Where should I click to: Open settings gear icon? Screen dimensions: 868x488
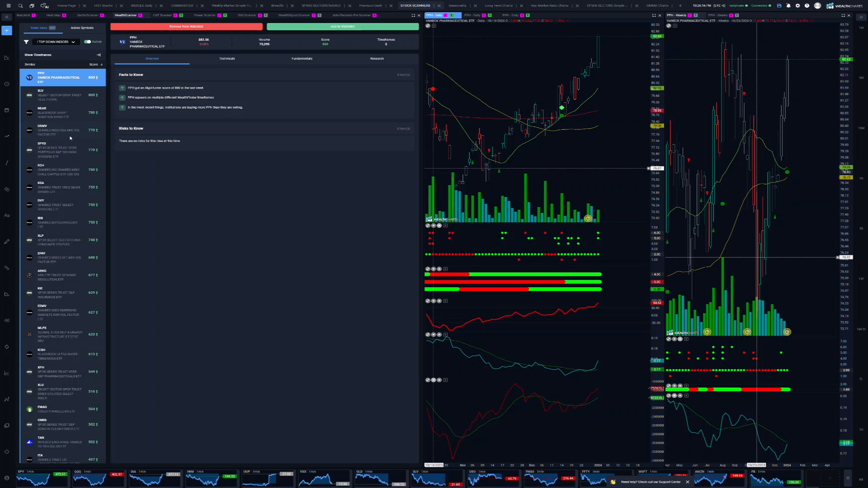[797, 6]
